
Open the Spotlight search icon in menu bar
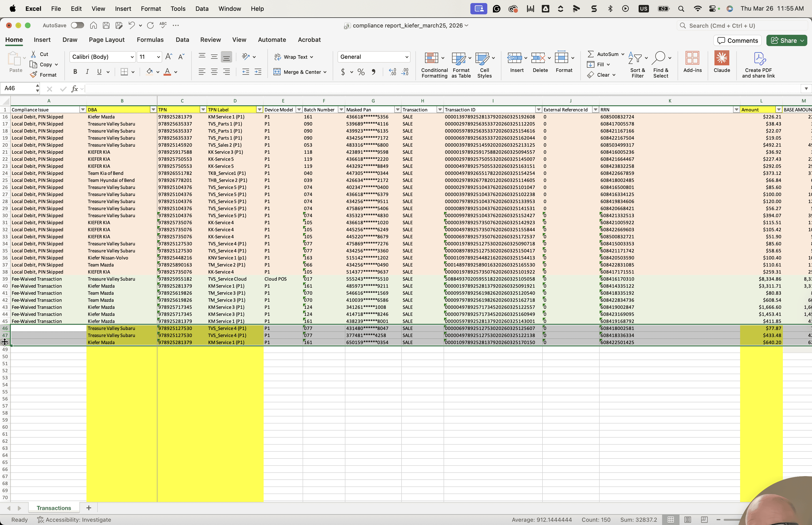pos(681,9)
